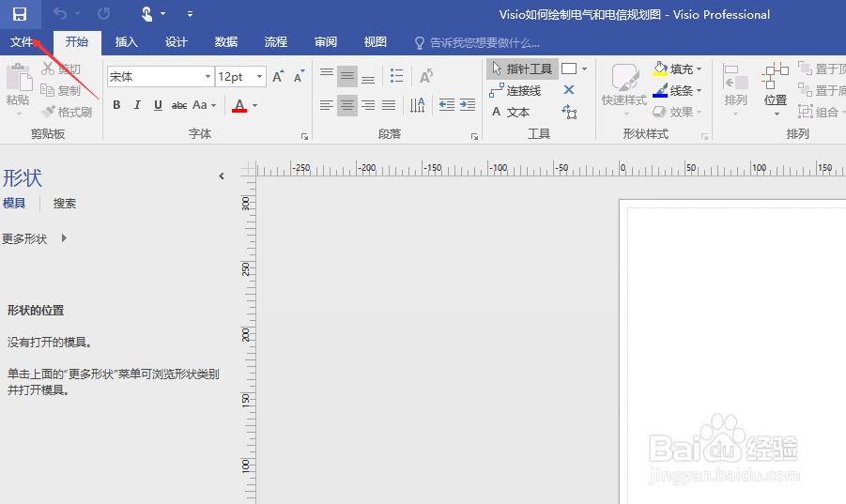Click rotate text icon
This screenshot has height=504, width=846.
pos(426,76)
